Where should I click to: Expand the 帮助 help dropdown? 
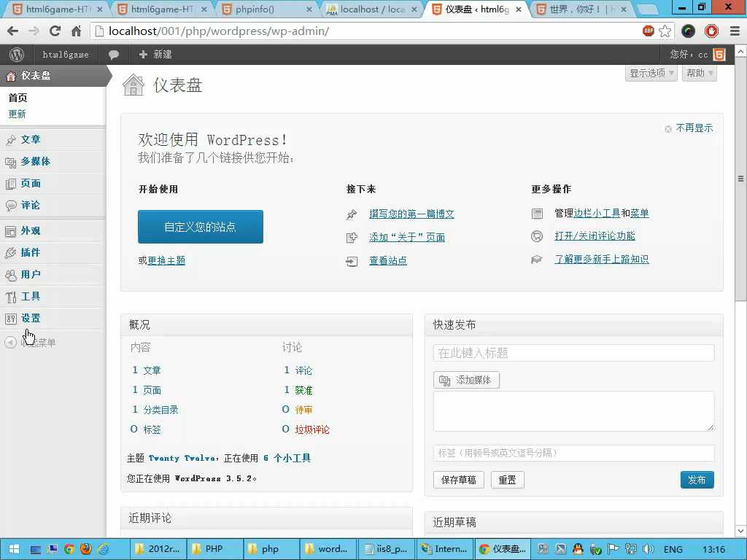point(700,74)
